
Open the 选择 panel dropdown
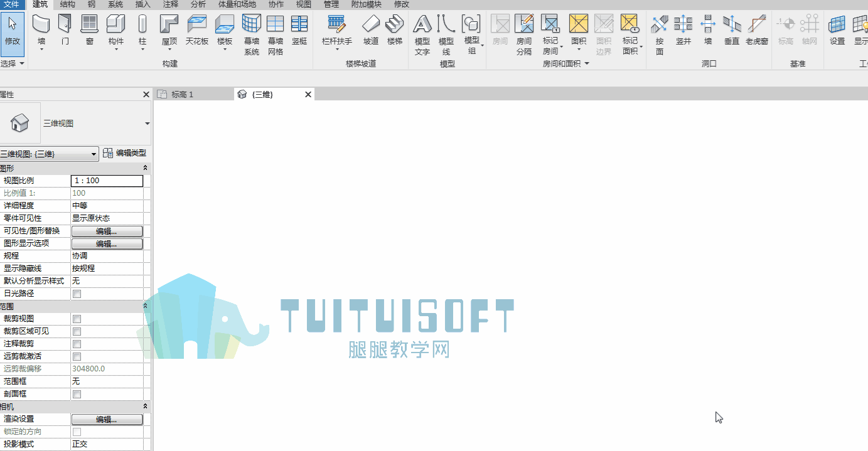[13, 63]
